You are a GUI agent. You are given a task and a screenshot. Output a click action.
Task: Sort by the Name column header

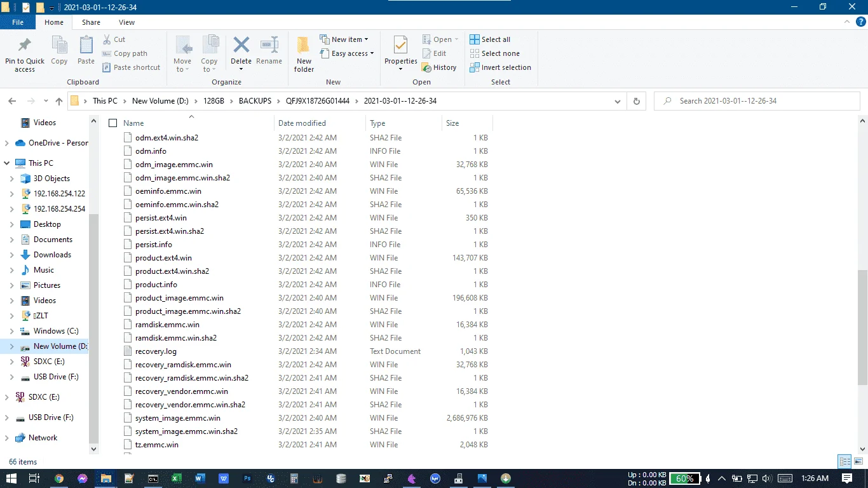pos(133,123)
